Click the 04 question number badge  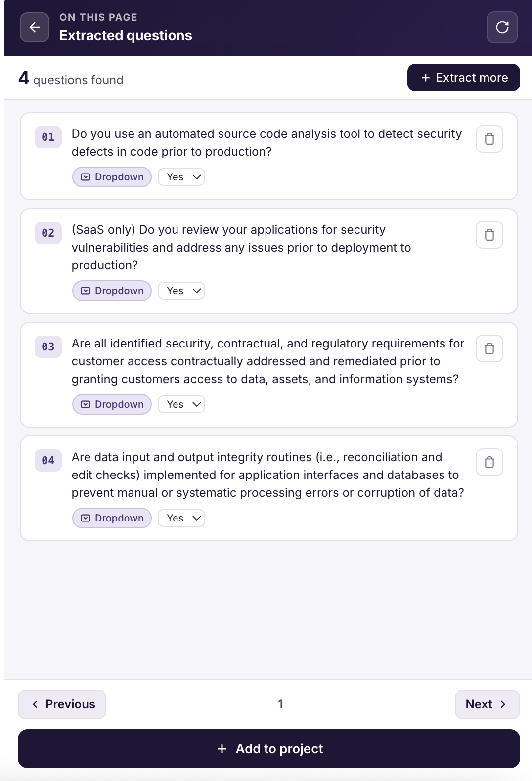tap(48, 460)
